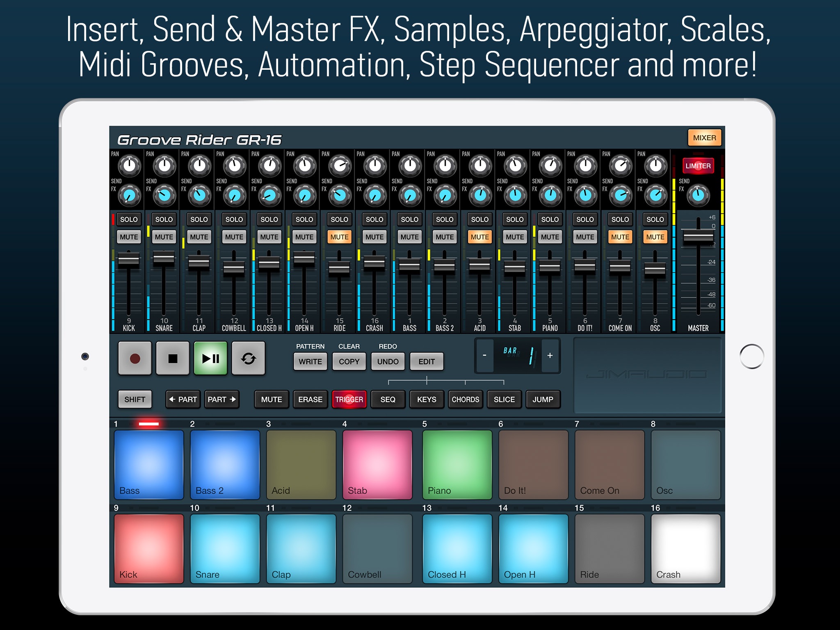Viewport: 840px width, 630px height.
Task: Tap the Osc pad
Action: [x=686, y=465]
